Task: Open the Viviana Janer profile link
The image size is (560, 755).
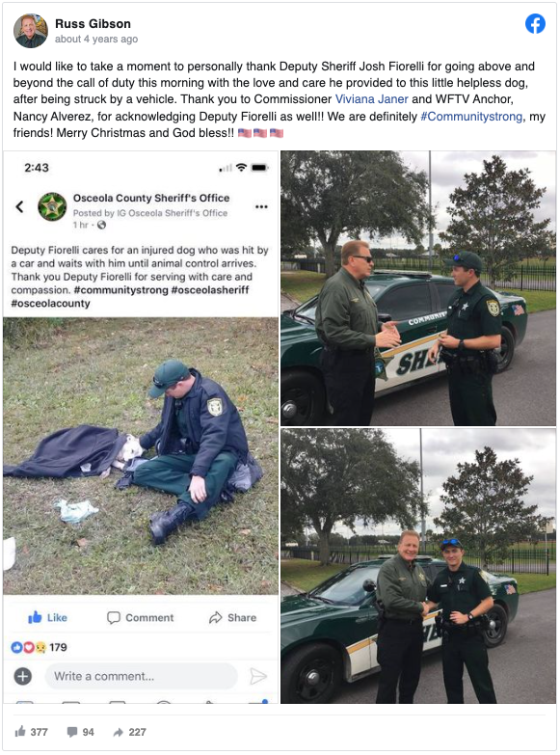Action: (372, 99)
